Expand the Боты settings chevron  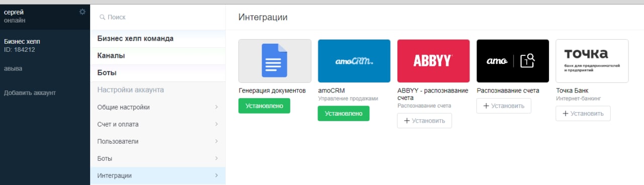pyautogui.click(x=216, y=158)
